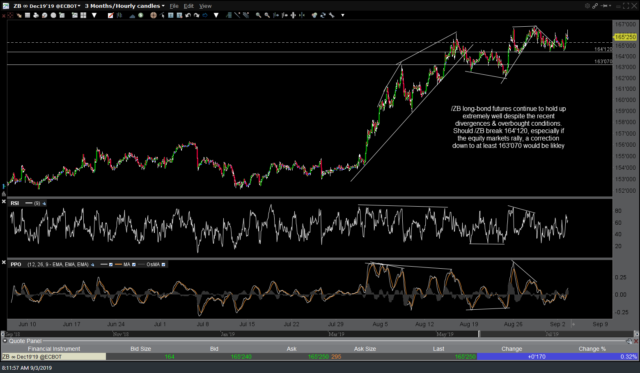
Task: Open the small arrow dropdown at toolbar end
Action: tap(342, 15)
